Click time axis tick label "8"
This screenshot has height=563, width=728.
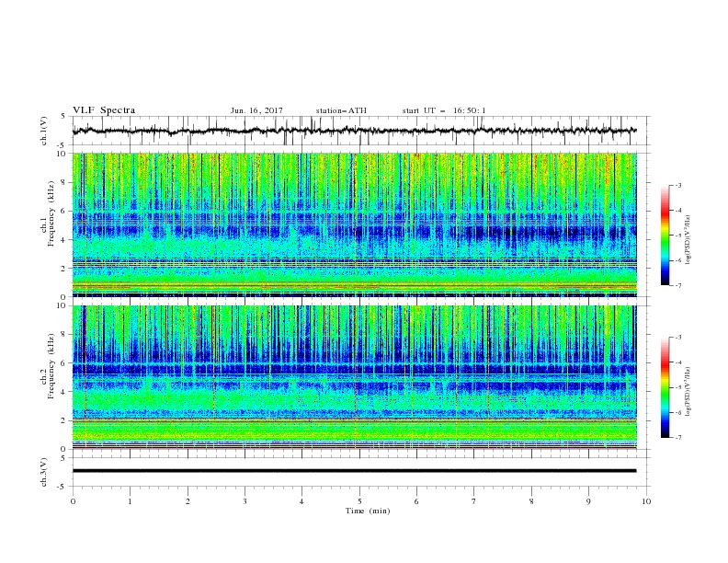tap(531, 501)
